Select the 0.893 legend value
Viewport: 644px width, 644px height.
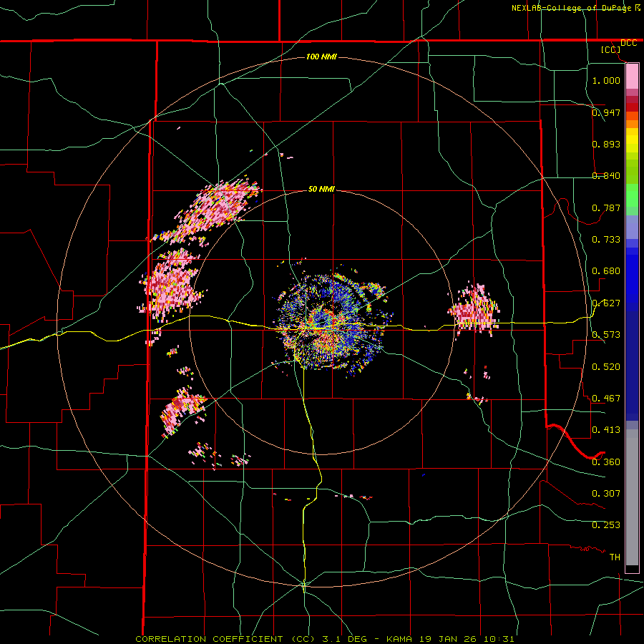pos(606,144)
